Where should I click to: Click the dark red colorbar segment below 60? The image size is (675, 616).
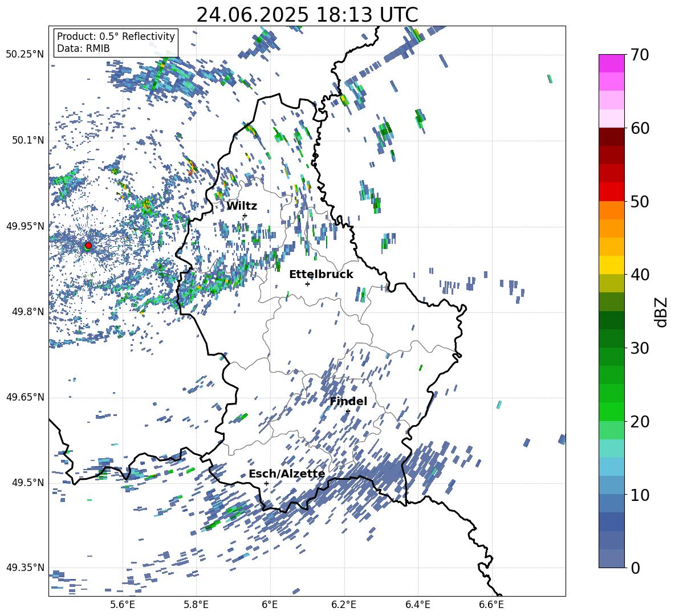tap(611, 137)
